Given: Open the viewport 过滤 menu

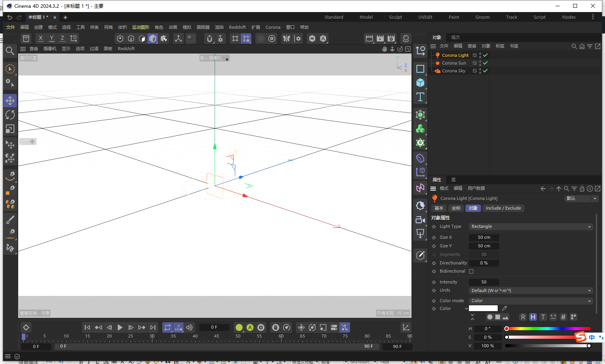Looking at the screenshot, I should [94, 49].
